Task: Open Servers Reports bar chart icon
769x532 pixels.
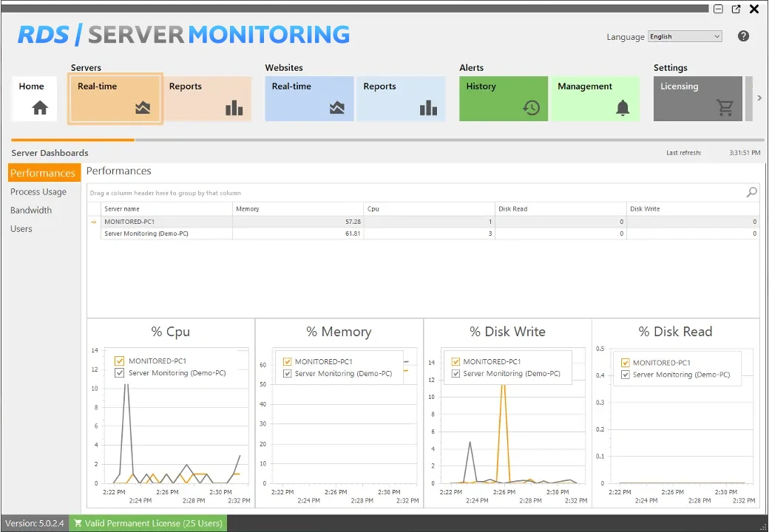Action: (x=234, y=108)
